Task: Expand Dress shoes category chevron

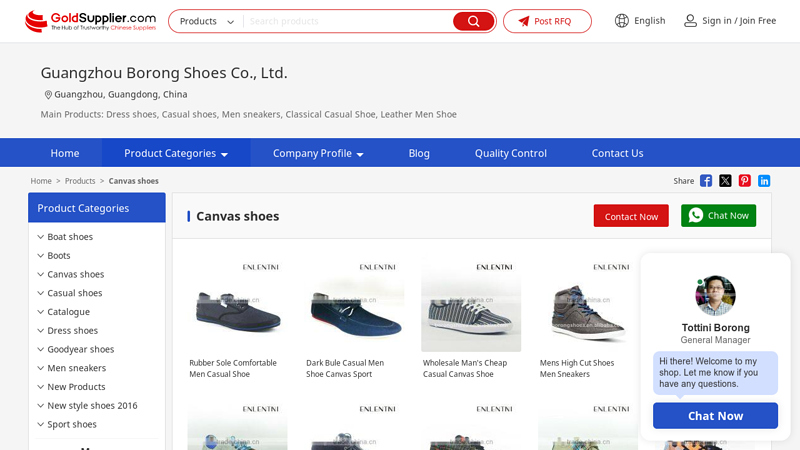Action: pos(41,331)
